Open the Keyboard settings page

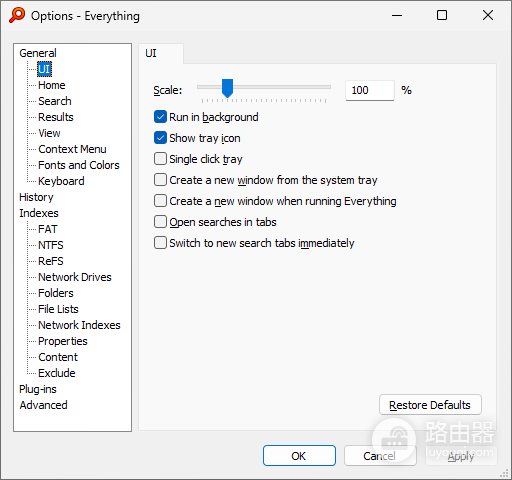[61, 181]
